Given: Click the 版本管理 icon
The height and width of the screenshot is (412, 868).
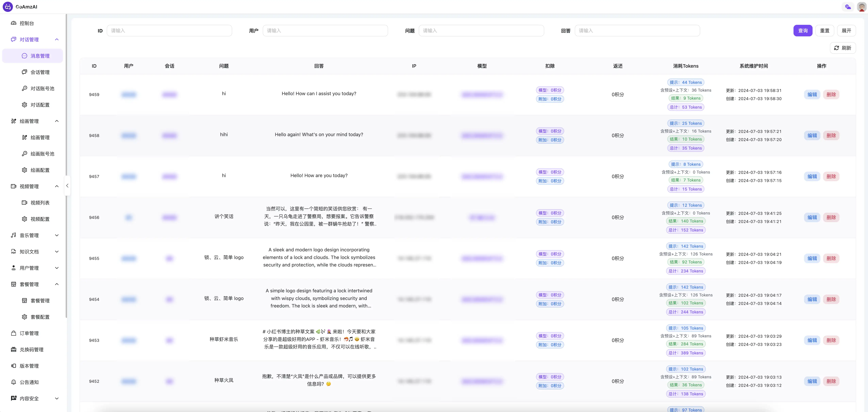Looking at the screenshot, I should pos(13,366).
